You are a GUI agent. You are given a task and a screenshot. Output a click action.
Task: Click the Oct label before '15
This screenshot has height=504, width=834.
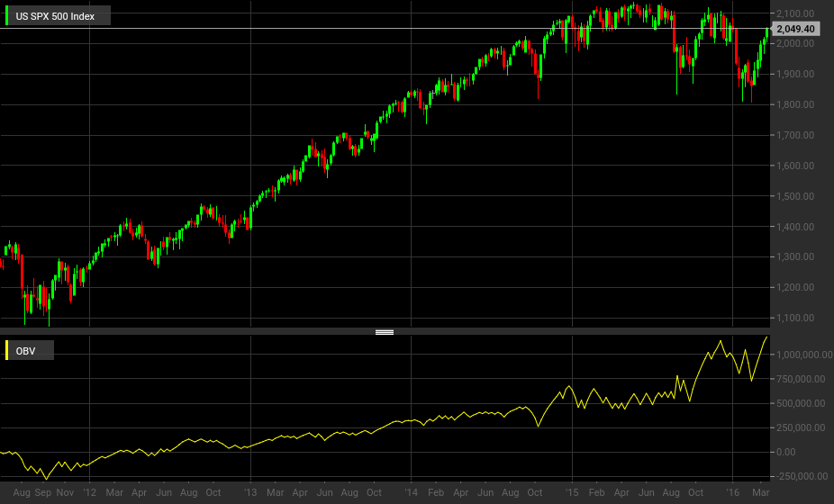[535, 492]
